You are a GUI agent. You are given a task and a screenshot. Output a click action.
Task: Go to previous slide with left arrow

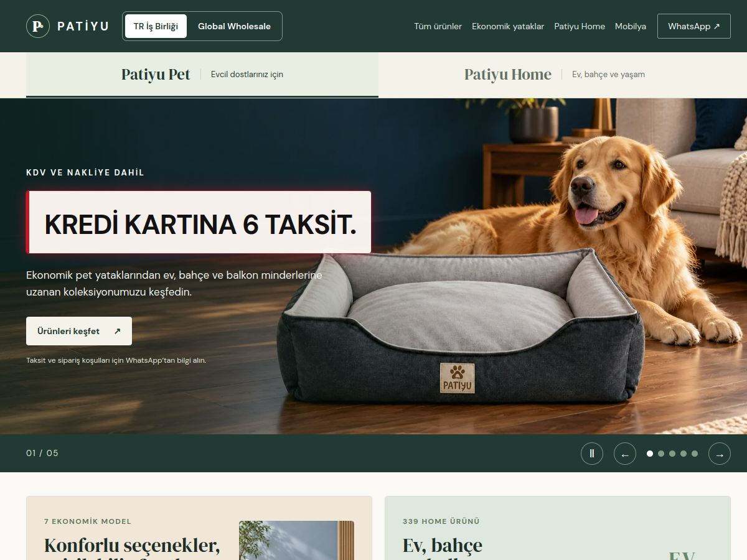pos(625,454)
